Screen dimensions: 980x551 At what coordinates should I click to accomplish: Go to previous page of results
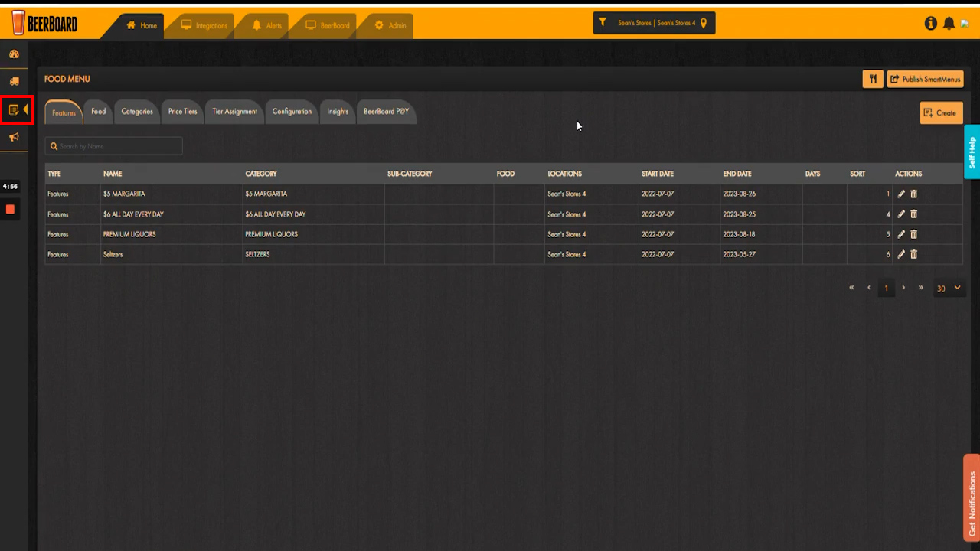coord(869,288)
